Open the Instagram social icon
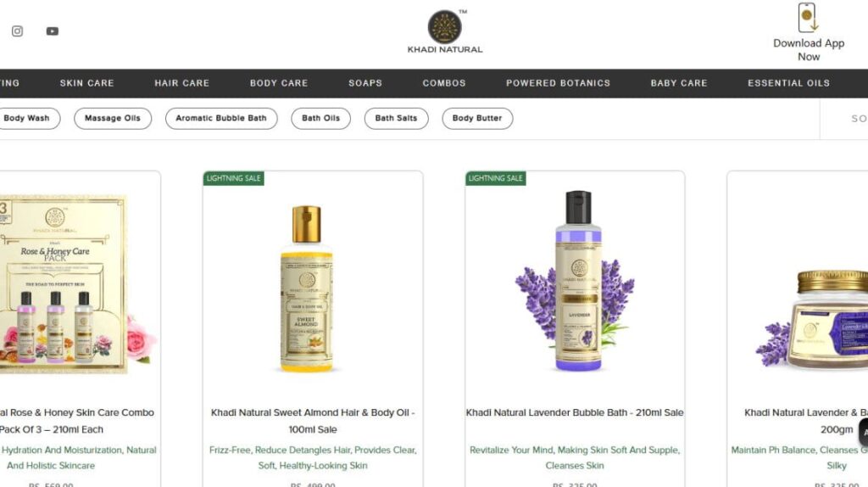Viewport: 868px width, 487px height. click(17, 31)
